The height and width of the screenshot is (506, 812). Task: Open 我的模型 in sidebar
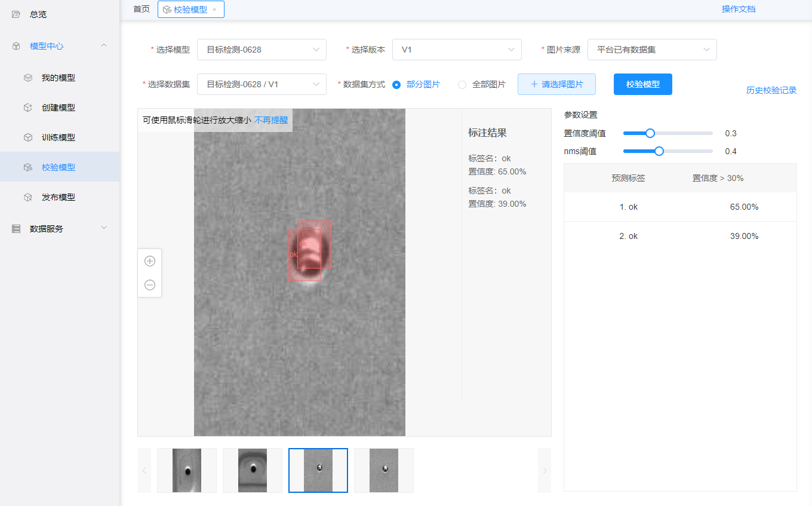59,78
